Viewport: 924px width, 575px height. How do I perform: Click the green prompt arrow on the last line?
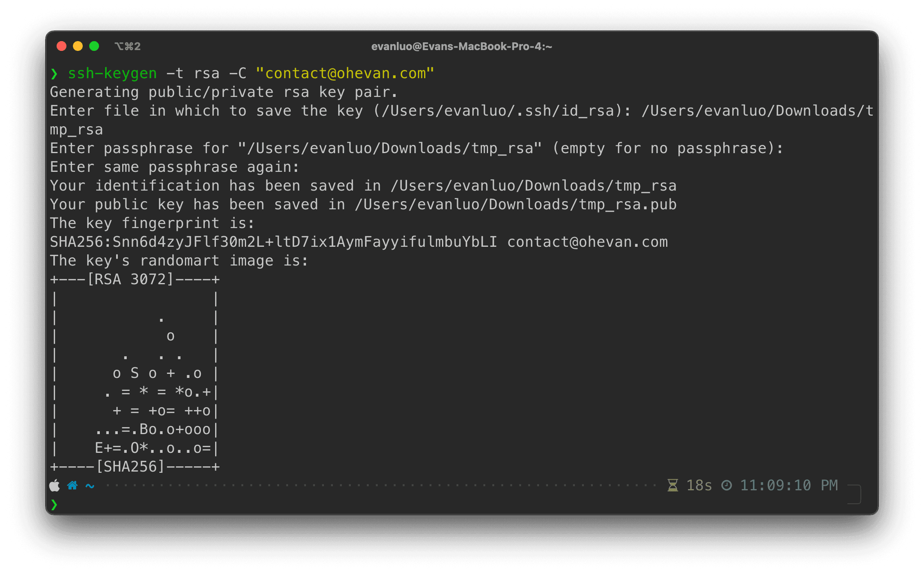[x=54, y=505]
